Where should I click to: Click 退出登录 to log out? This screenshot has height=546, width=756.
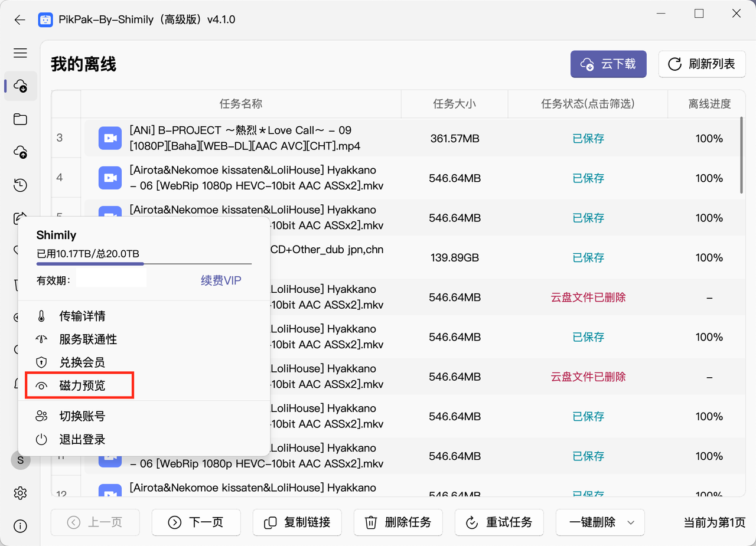82,440
